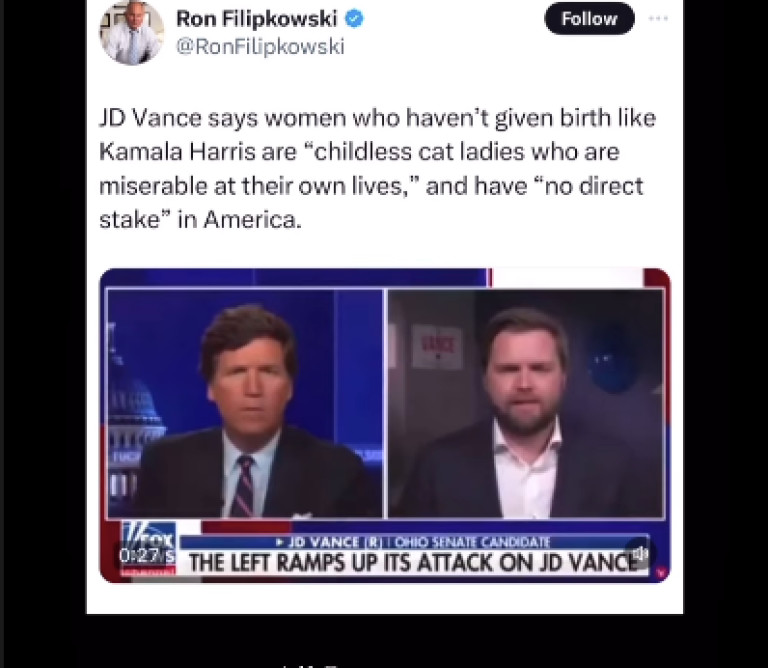Click the JD Vance half of the video
The height and width of the screenshot is (668, 768).
(526, 404)
